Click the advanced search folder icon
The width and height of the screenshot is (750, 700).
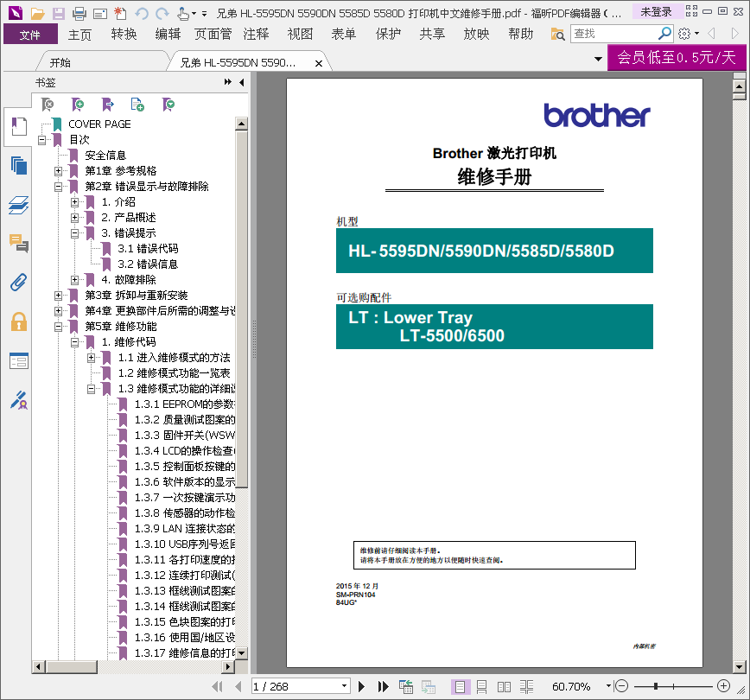(x=557, y=34)
